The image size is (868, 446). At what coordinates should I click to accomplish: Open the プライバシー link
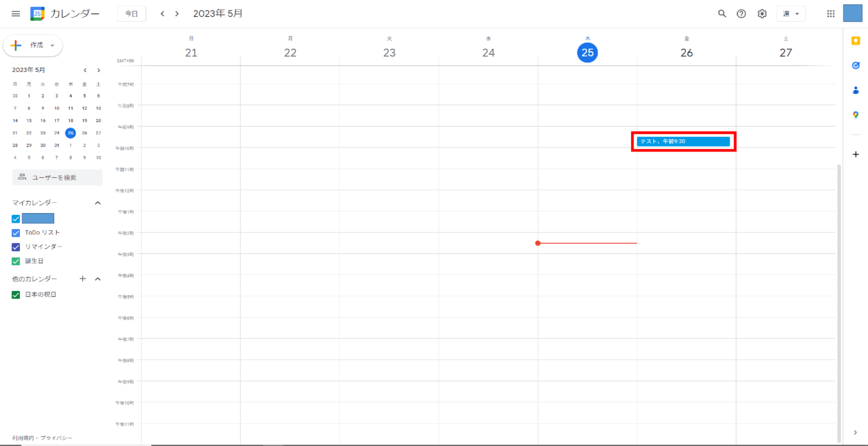[x=56, y=438]
